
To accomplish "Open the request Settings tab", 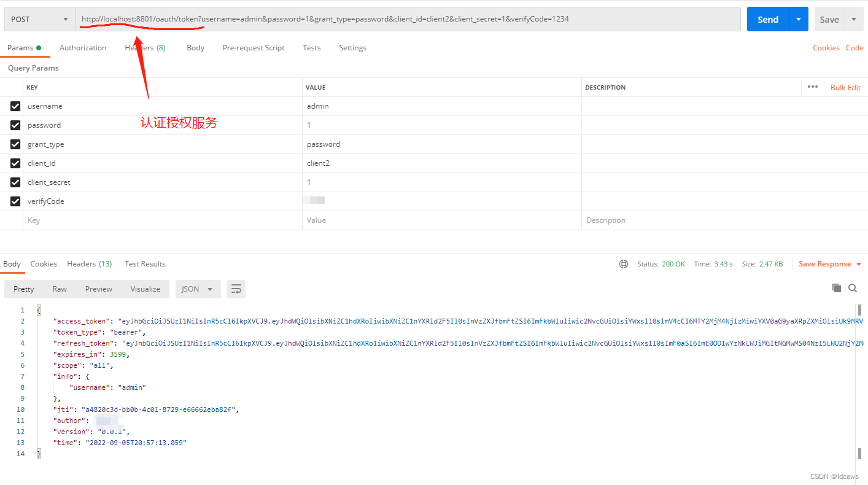I will click(x=352, y=48).
